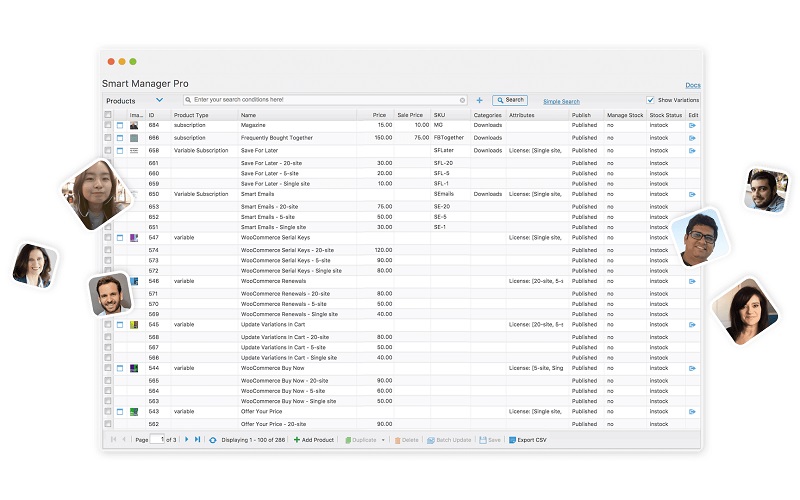Click the Magazine product thumbnail image
The width and height of the screenshot is (800, 500).
coord(134,125)
